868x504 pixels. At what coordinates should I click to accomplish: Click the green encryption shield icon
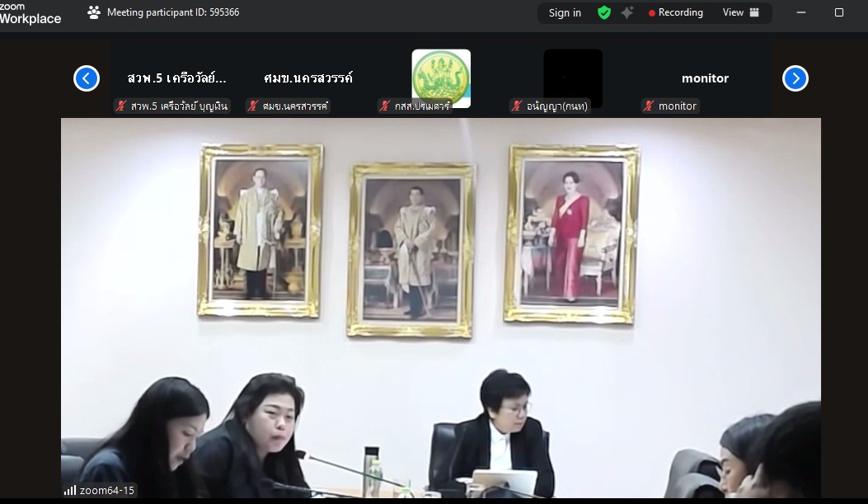604,12
